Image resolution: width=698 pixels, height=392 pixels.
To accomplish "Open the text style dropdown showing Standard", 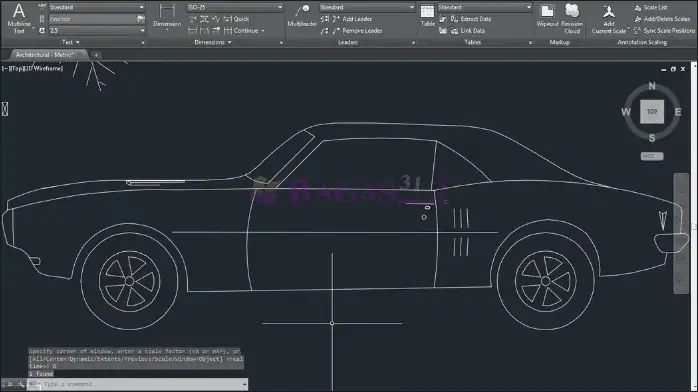I will 97,7.
